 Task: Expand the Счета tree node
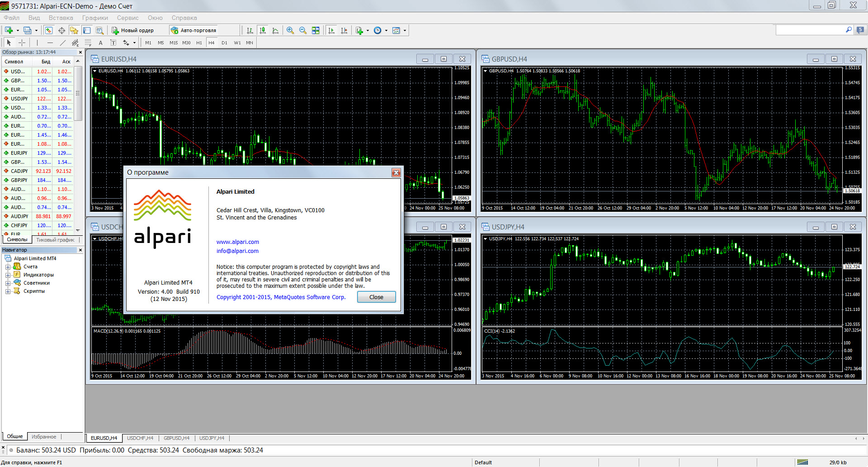pyautogui.click(x=8, y=267)
